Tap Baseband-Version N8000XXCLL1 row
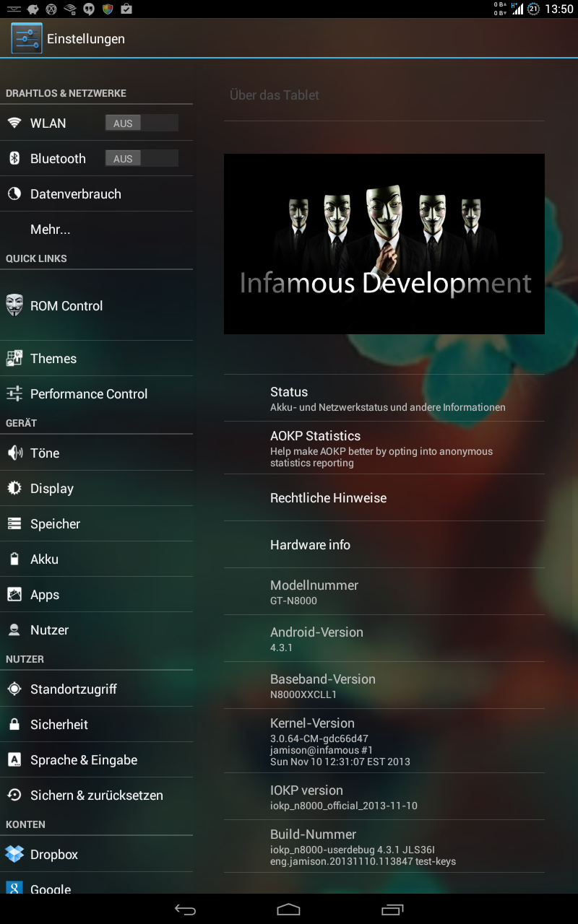578x924 pixels. click(384, 686)
